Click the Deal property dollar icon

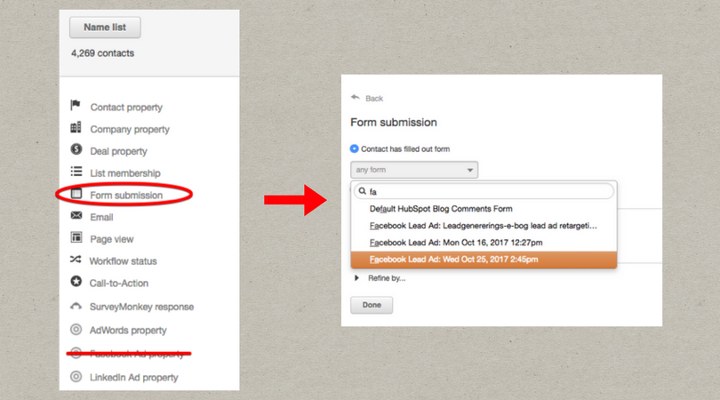tap(76, 150)
